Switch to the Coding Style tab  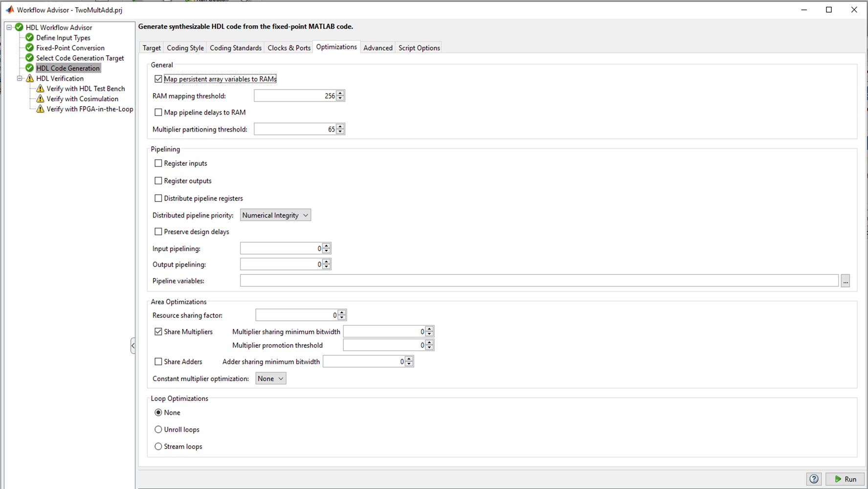pyautogui.click(x=185, y=48)
